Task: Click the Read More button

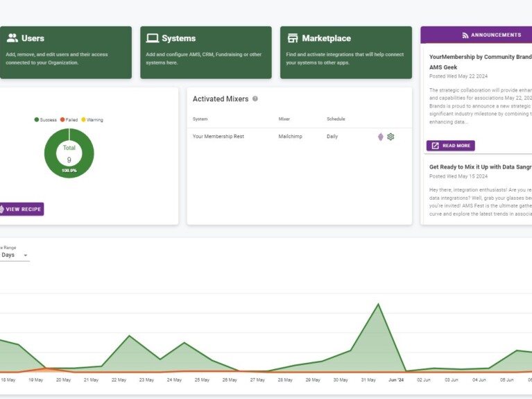Action: pyautogui.click(x=451, y=146)
